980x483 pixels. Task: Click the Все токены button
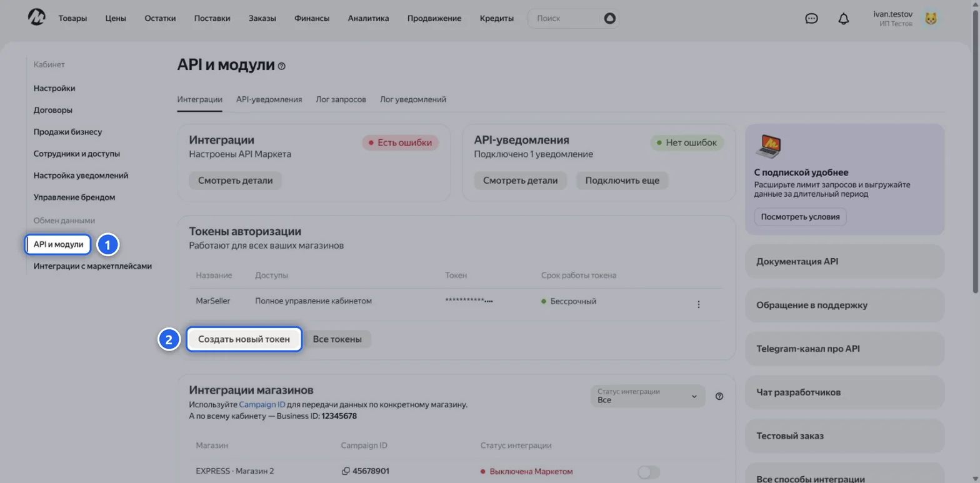(x=337, y=339)
